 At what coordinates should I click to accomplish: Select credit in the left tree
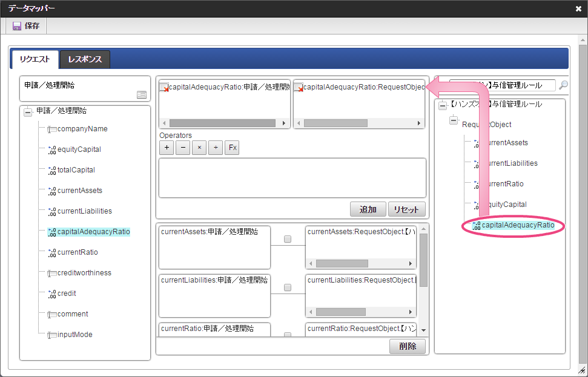(x=67, y=293)
